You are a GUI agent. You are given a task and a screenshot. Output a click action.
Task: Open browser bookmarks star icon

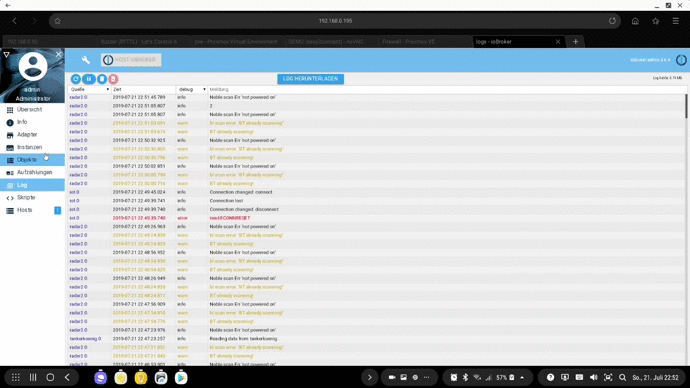(656, 21)
